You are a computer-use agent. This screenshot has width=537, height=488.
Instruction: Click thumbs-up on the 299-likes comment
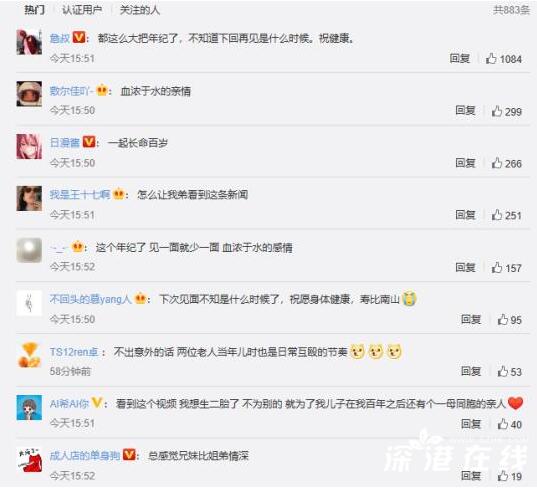click(x=497, y=111)
